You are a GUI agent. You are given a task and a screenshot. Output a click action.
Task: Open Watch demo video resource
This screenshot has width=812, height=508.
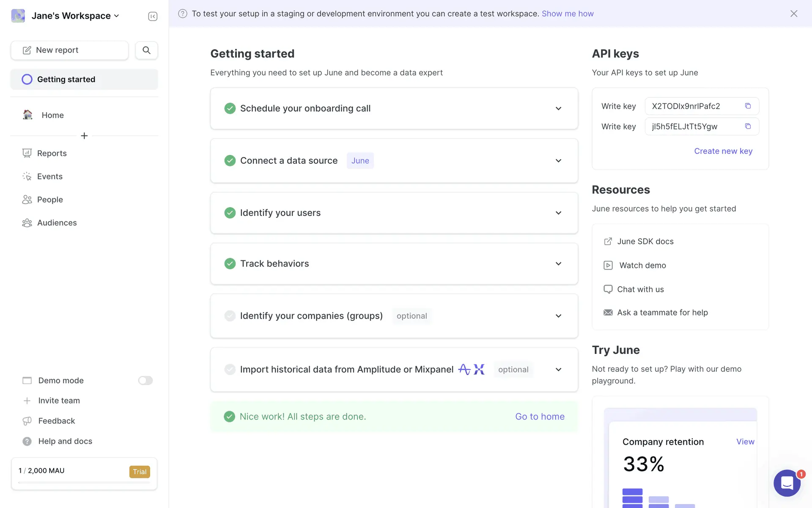642,265
